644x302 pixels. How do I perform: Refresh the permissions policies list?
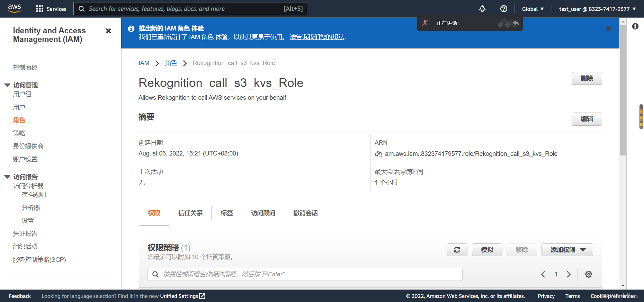pyautogui.click(x=457, y=250)
